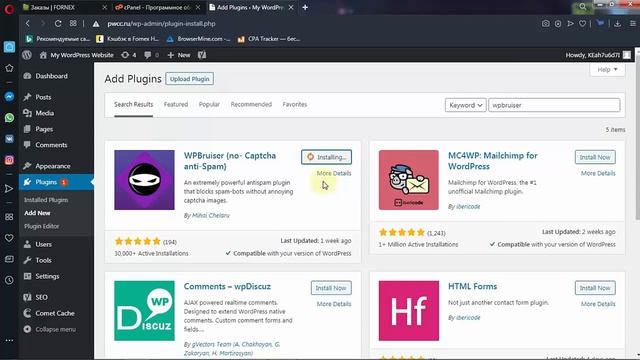Click Install Now for Comments wpDiscuz

point(331,288)
